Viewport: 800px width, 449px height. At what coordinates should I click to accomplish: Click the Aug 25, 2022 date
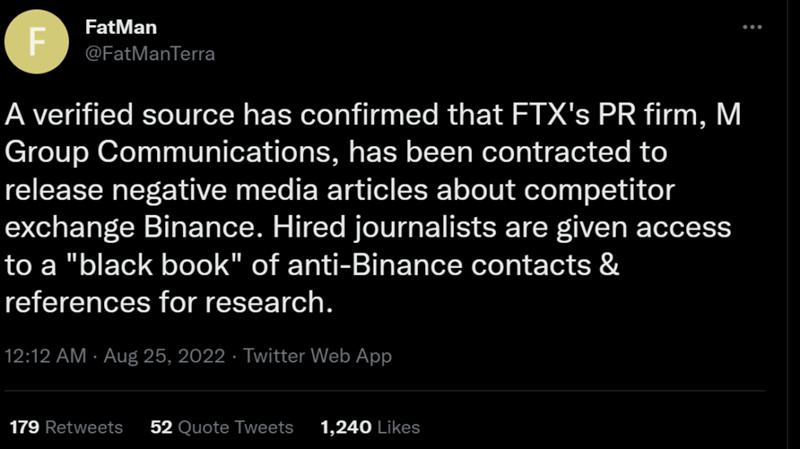163,356
